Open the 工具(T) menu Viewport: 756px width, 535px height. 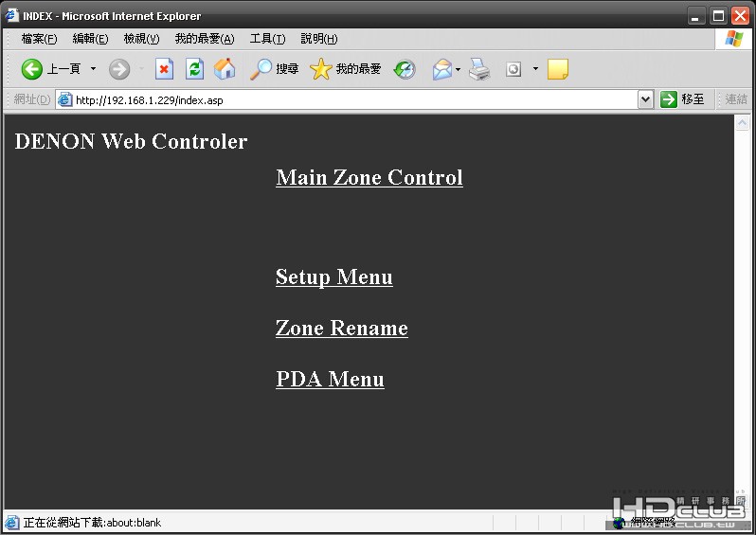click(267, 39)
